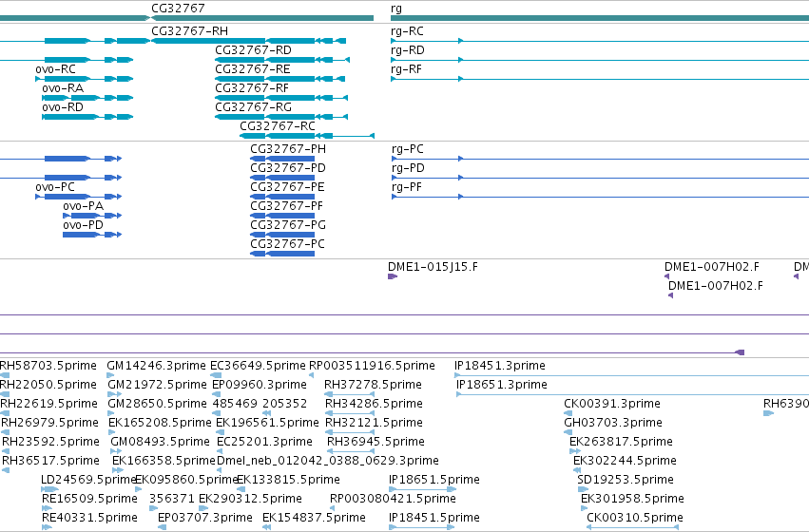The height and width of the screenshot is (532, 809).
Task: Select the ovo-RC transcript label
Action: coord(55,69)
